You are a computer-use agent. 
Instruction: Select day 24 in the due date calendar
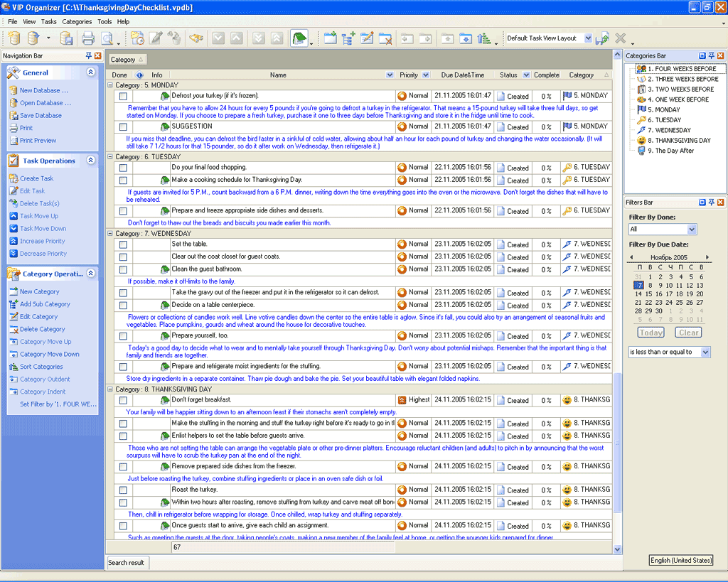click(x=669, y=303)
